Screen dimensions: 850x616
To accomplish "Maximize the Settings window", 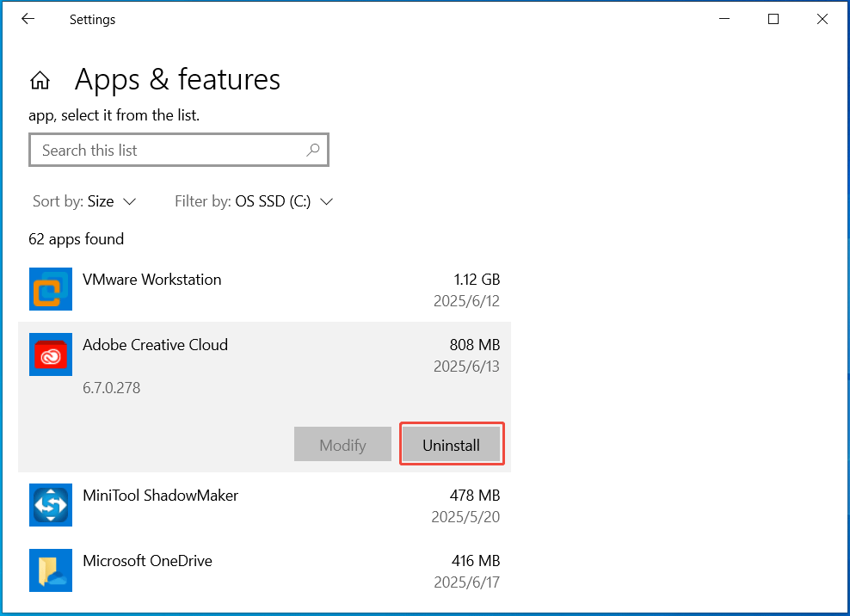I will [773, 19].
